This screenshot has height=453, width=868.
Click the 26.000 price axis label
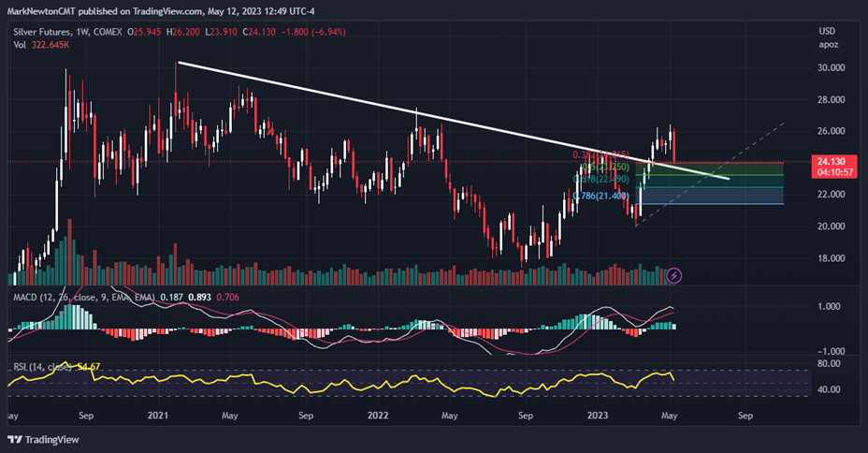pos(831,131)
